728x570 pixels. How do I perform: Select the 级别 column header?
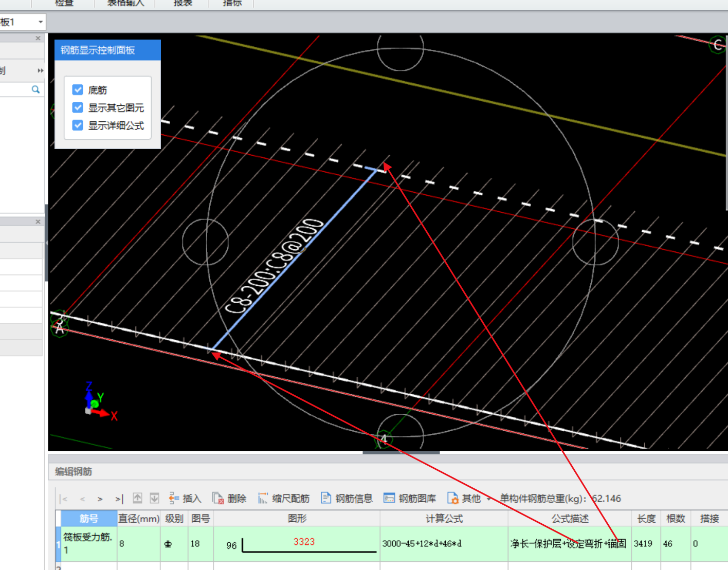pyautogui.click(x=174, y=519)
